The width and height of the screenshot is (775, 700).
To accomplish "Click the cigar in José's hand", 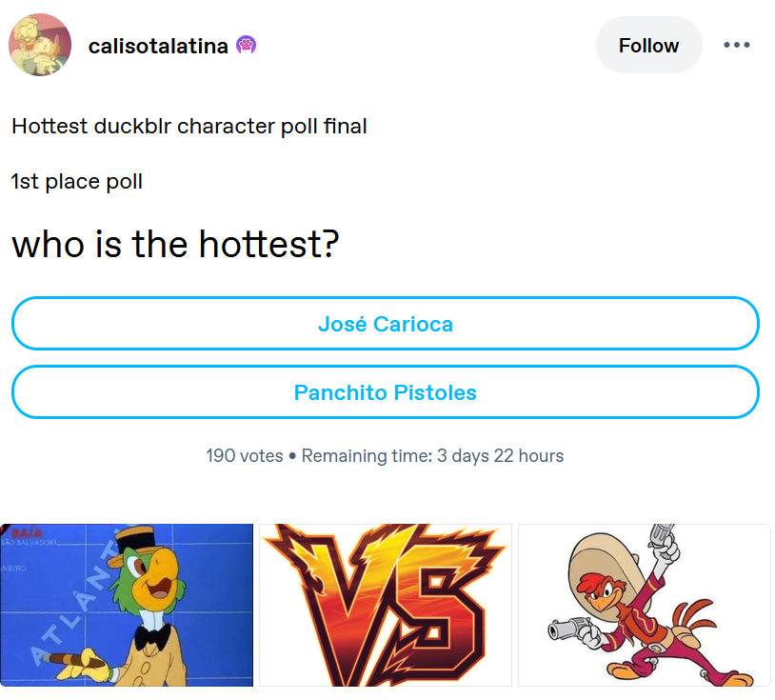I will click(x=67, y=659).
